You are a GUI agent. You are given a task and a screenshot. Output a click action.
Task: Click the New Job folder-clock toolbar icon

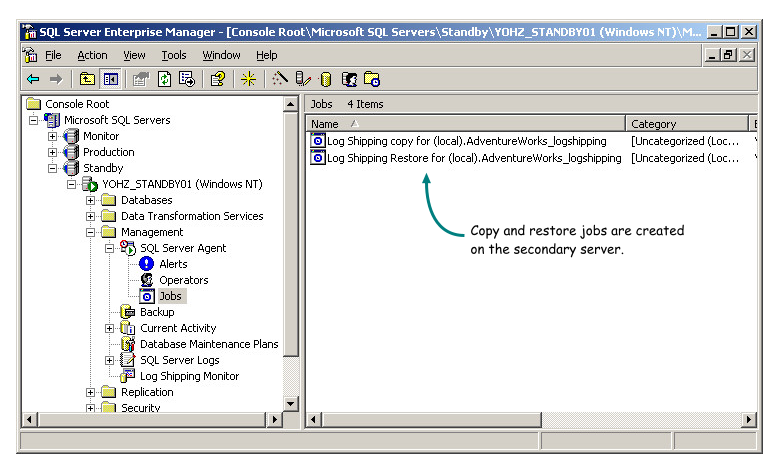click(372, 79)
